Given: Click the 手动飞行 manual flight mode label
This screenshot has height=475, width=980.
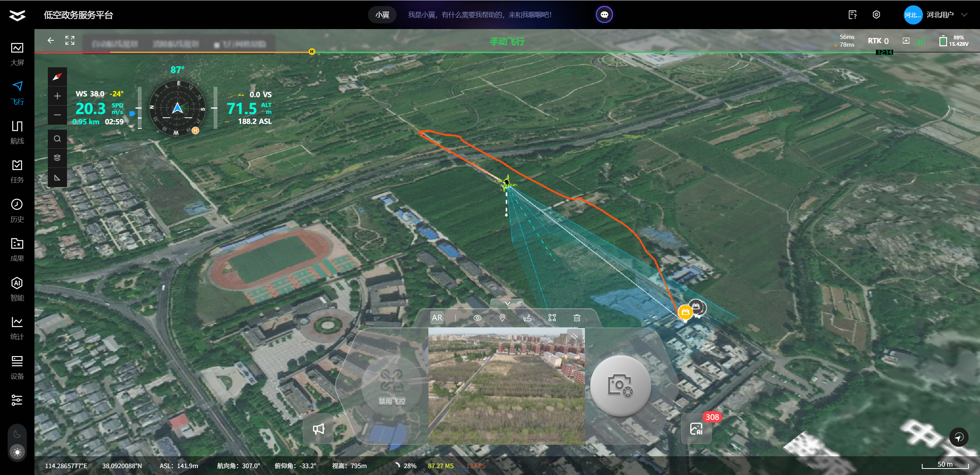Looking at the screenshot, I should click(507, 41).
